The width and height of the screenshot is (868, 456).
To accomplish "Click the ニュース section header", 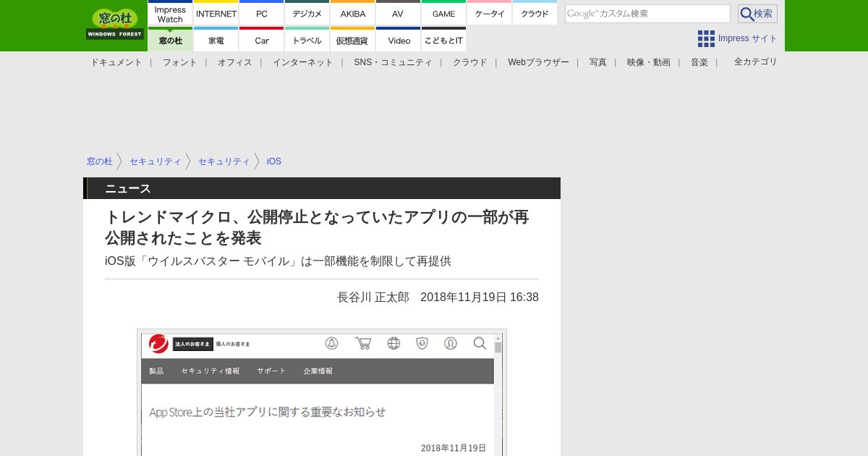I will pyautogui.click(x=322, y=188).
